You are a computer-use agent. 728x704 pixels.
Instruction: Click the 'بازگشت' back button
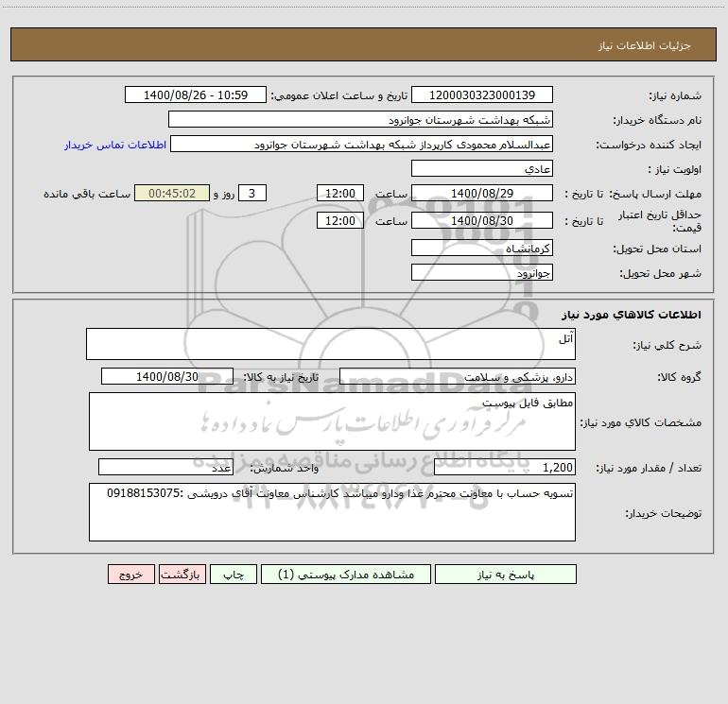[x=182, y=575]
